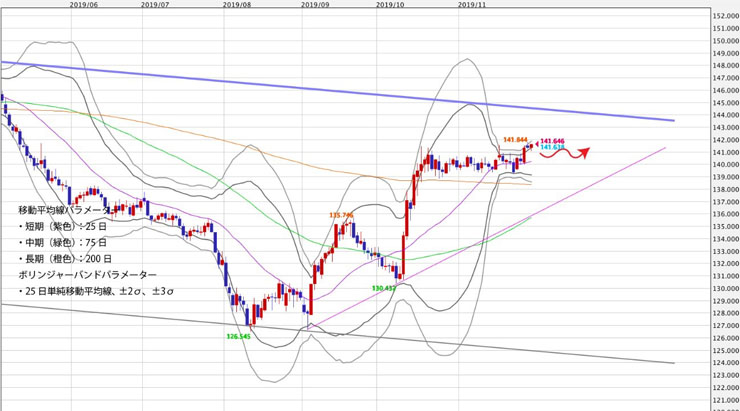Click the pink 141.646 current price label
This screenshot has height=411, width=740.
tap(552, 141)
